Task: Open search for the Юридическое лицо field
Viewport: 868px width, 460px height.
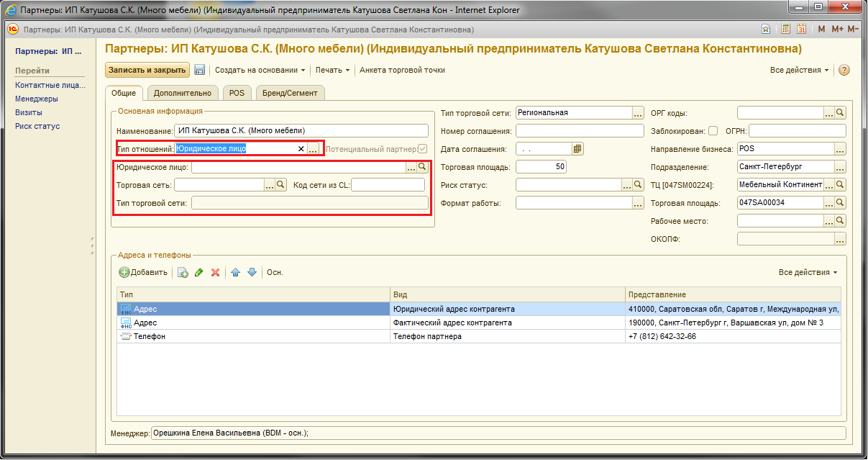Action: (423, 167)
